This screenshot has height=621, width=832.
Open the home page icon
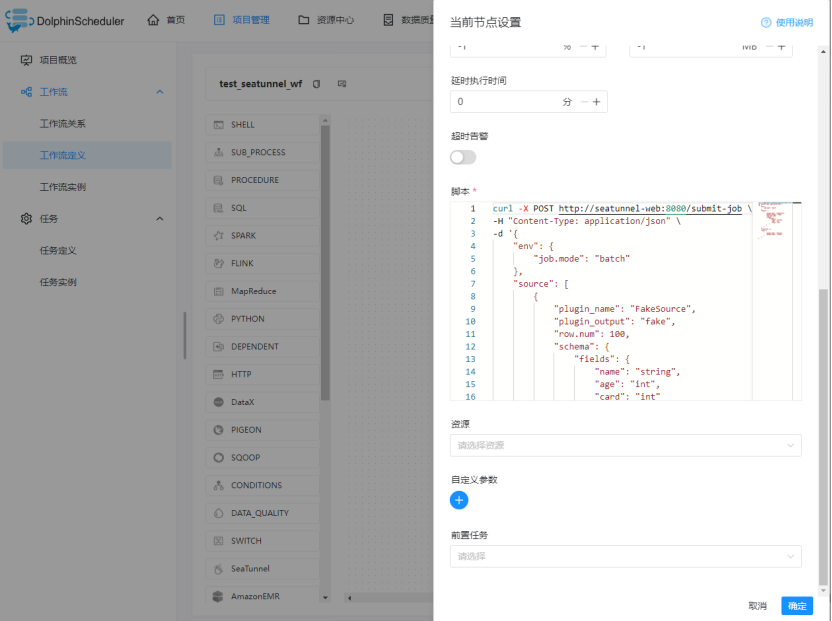pos(153,20)
